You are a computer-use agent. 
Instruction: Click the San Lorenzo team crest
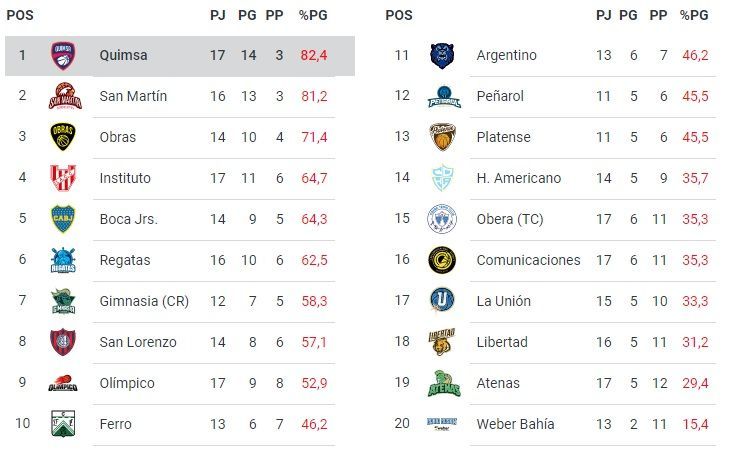pos(64,342)
